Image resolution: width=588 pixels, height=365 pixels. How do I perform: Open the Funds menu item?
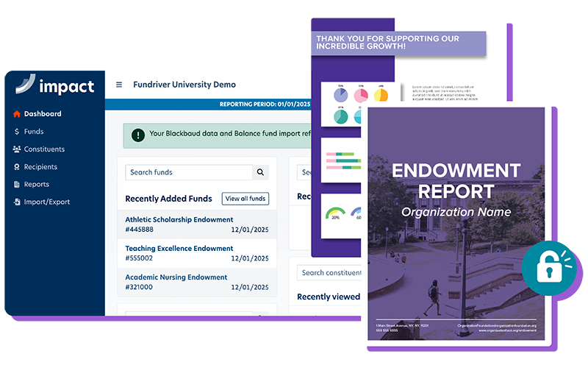click(34, 132)
